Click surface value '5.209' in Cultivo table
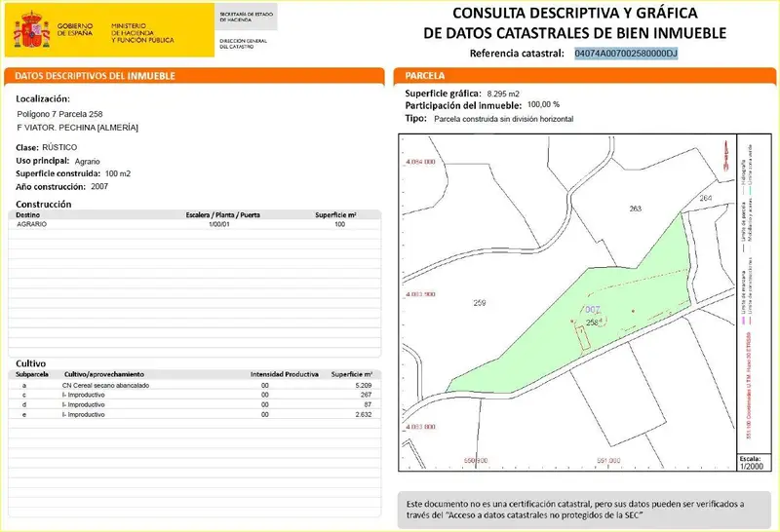 tap(364, 385)
